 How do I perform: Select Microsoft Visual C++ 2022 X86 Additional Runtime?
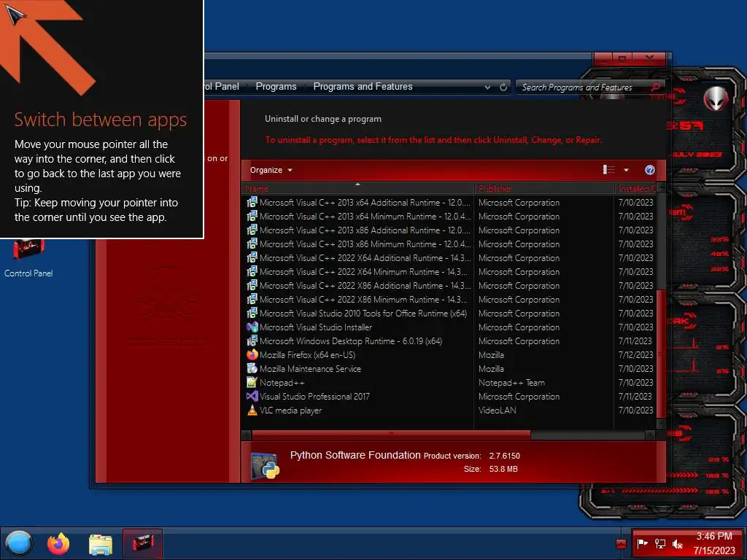point(365,285)
